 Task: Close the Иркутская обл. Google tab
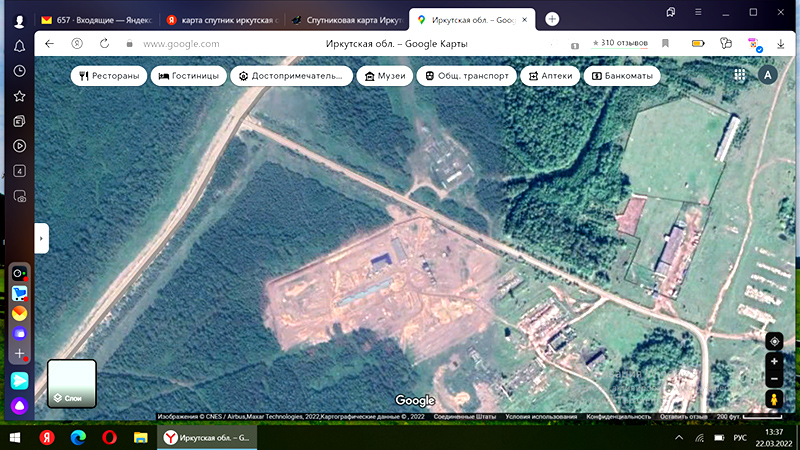pos(524,20)
